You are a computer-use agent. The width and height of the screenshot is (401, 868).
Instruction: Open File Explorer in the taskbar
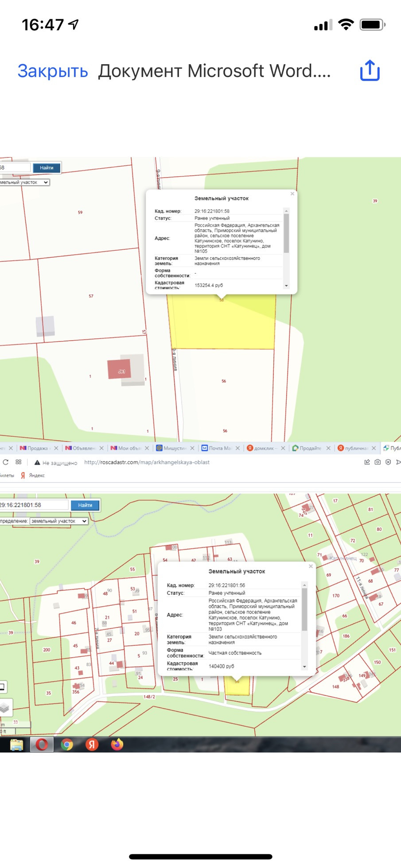[17, 745]
